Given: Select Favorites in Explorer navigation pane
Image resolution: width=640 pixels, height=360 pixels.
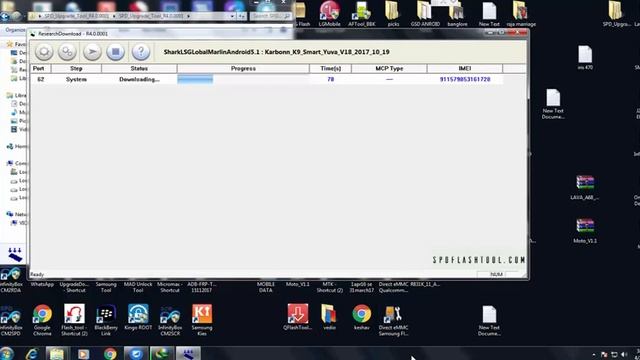Looking at the screenshot, I should (16, 44).
